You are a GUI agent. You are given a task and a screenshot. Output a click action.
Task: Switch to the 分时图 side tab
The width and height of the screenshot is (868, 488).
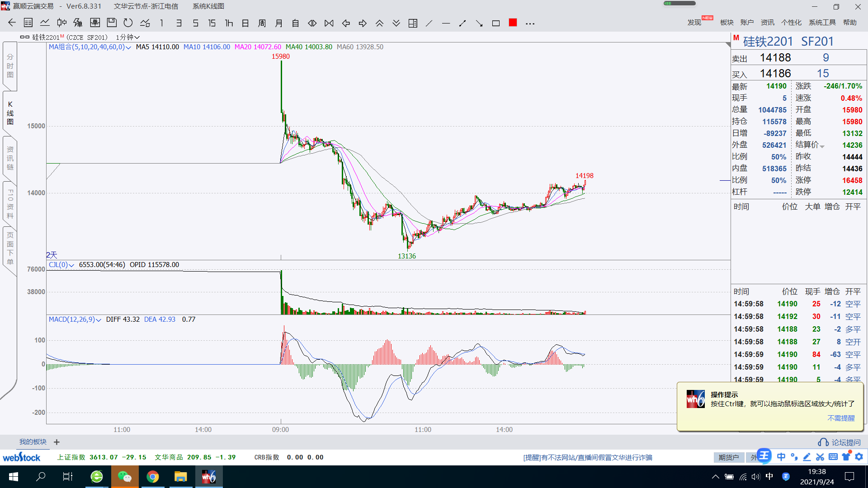(10, 66)
